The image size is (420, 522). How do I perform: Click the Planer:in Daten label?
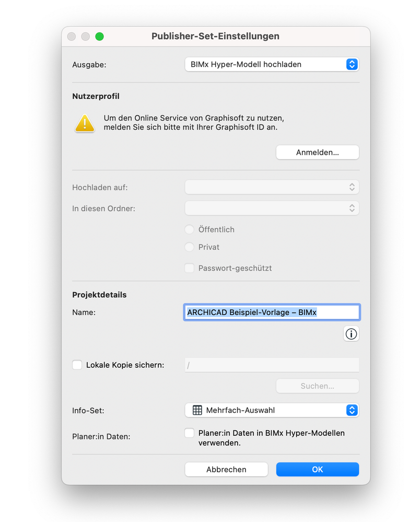(x=101, y=436)
